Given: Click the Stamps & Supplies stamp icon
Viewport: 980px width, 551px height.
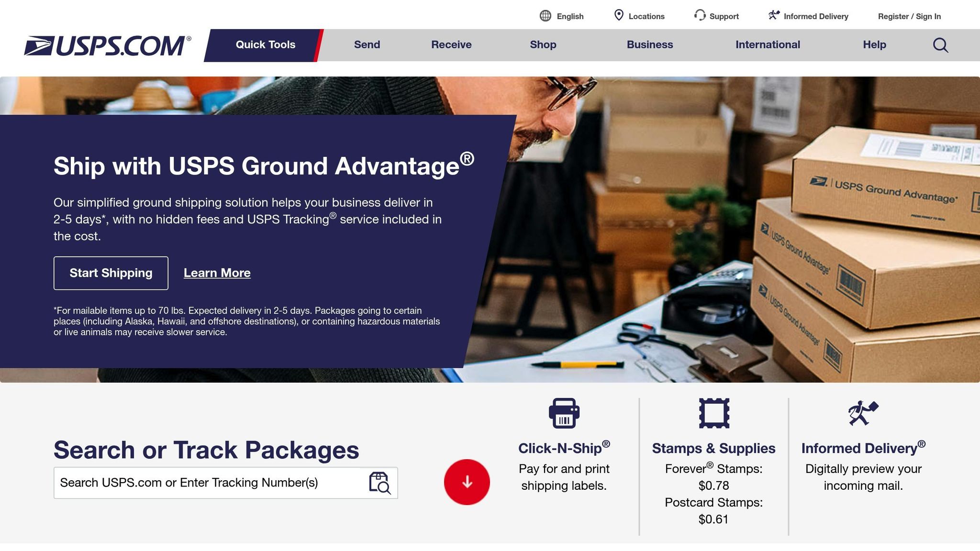Looking at the screenshot, I should point(713,414).
